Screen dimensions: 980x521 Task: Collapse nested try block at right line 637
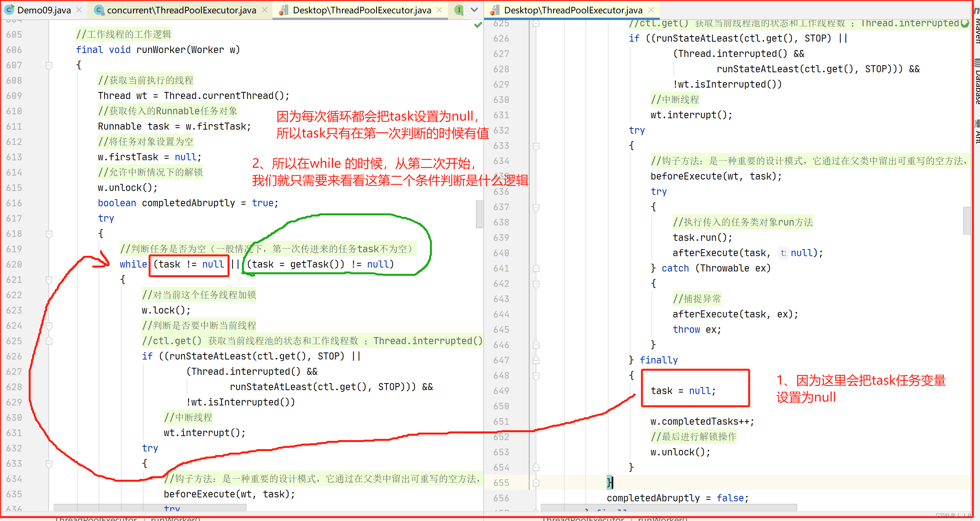[x=536, y=207]
